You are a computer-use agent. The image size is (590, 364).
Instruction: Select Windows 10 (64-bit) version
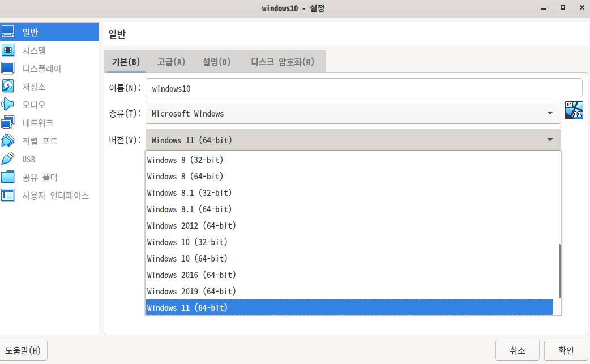[x=349, y=259]
